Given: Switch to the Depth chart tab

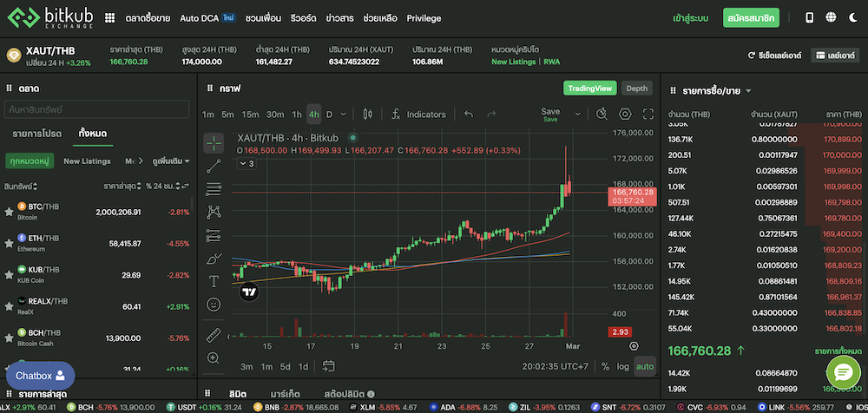Looking at the screenshot, I should [636, 88].
